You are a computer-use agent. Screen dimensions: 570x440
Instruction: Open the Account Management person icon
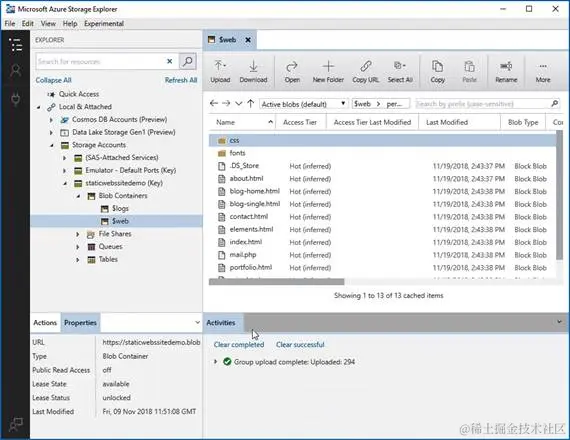tap(16, 71)
